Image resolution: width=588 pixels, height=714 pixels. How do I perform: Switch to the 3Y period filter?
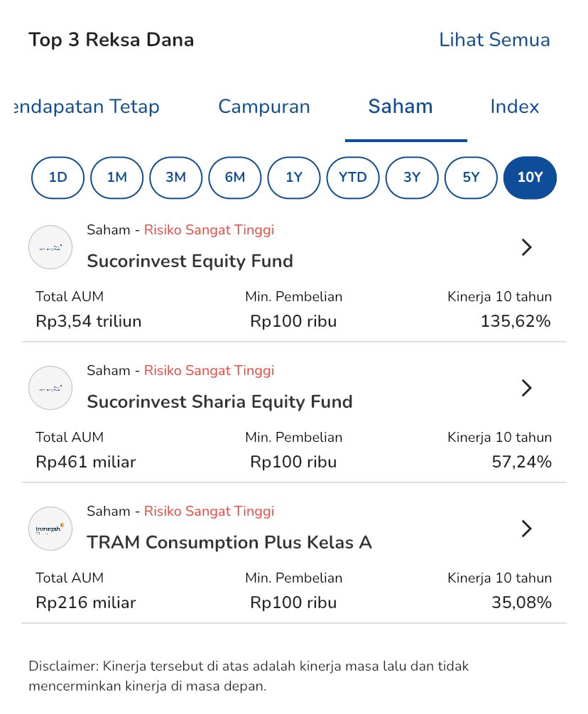(x=412, y=177)
